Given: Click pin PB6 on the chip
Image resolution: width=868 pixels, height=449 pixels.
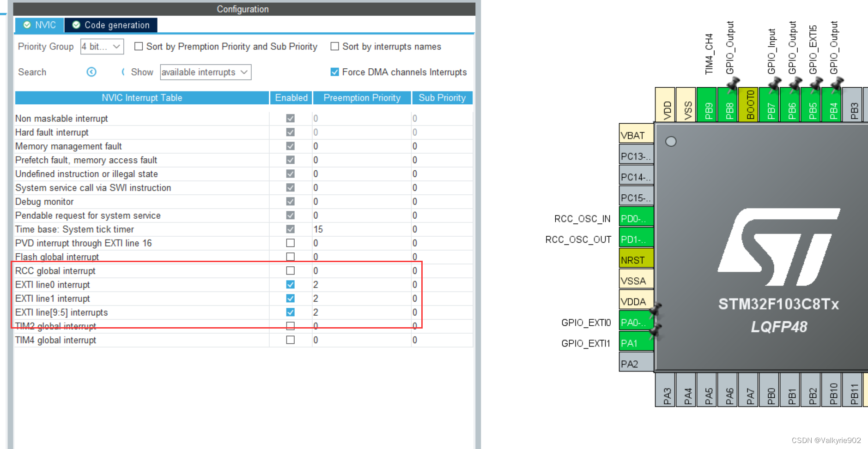Looking at the screenshot, I should (x=790, y=104).
